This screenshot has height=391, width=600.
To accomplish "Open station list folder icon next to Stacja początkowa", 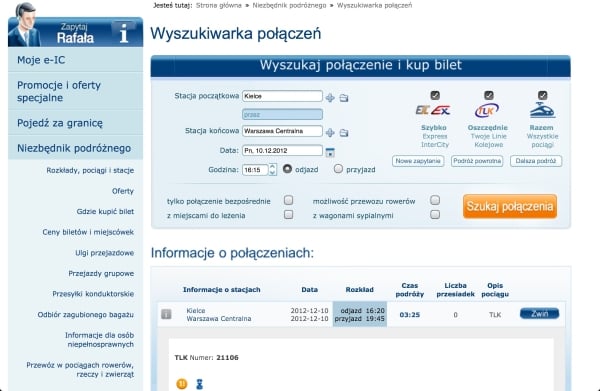I will tap(344, 98).
